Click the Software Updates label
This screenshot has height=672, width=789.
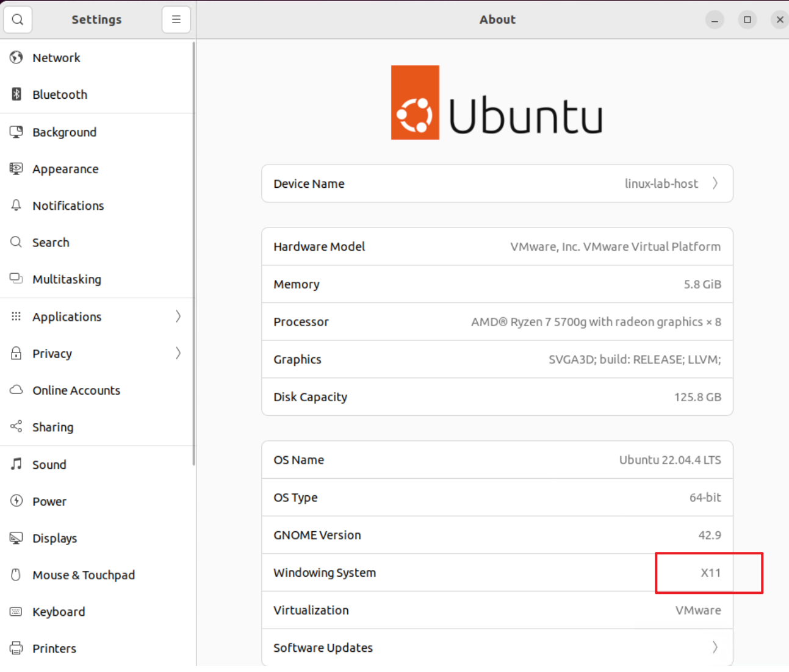click(323, 648)
